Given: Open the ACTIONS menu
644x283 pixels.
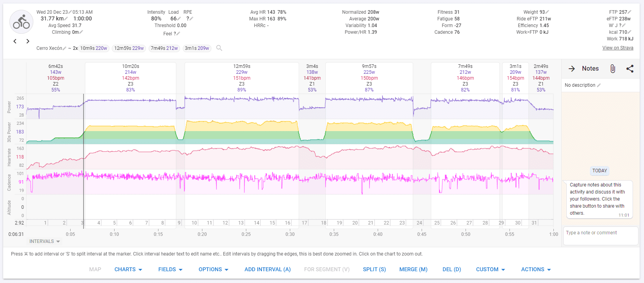Looking at the screenshot, I should [x=536, y=269].
